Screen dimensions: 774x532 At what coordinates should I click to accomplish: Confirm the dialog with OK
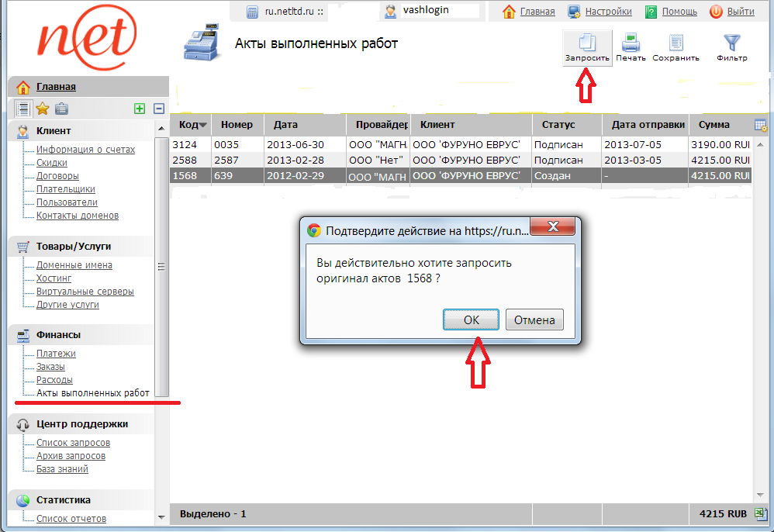[x=472, y=320]
